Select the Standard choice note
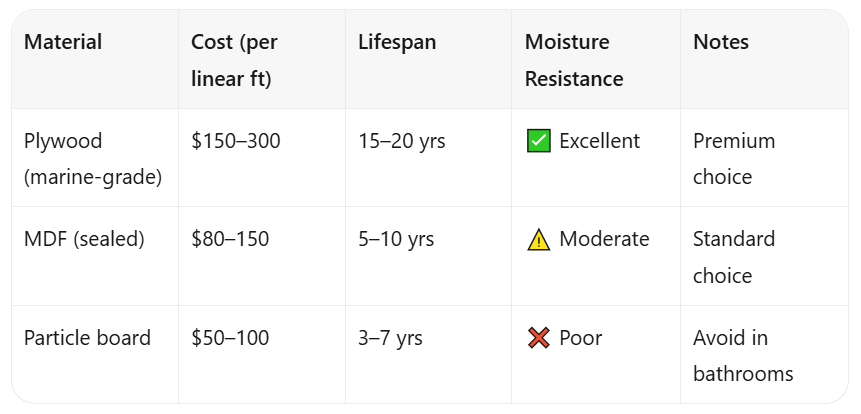The image size is (861, 414). (x=734, y=258)
